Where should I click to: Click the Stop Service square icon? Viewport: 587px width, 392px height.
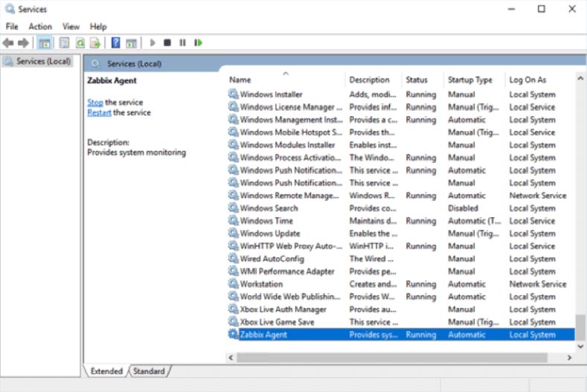(167, 42)
